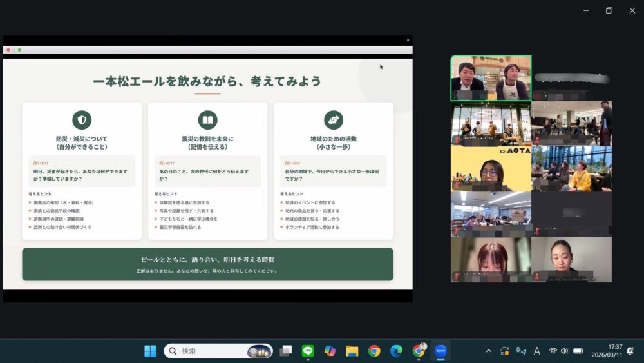Toggle the IME input mode 'A' indicator
644x363 pixels.
(536, 351)
